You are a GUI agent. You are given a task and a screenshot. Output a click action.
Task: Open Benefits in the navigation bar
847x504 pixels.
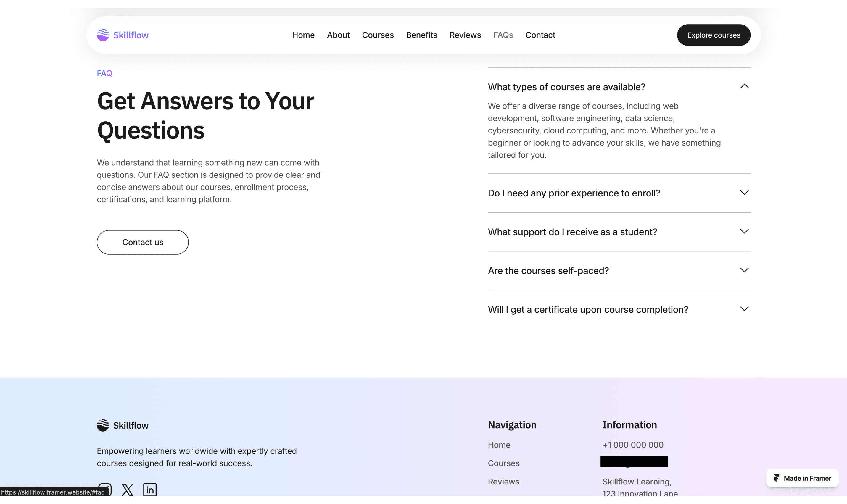[421, 35]
